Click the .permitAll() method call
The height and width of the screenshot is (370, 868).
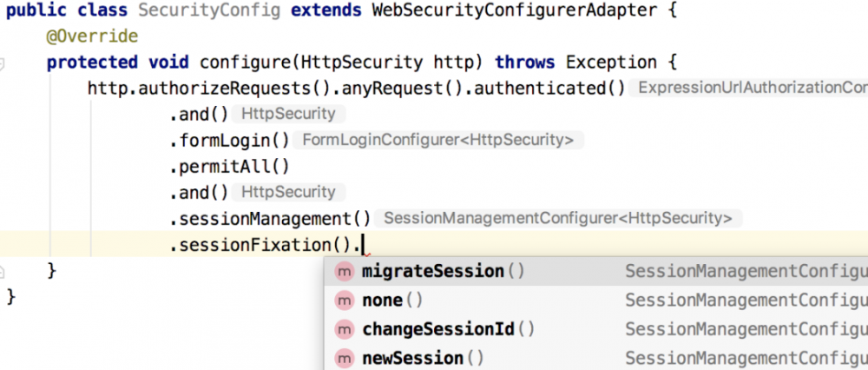[230, 167]
